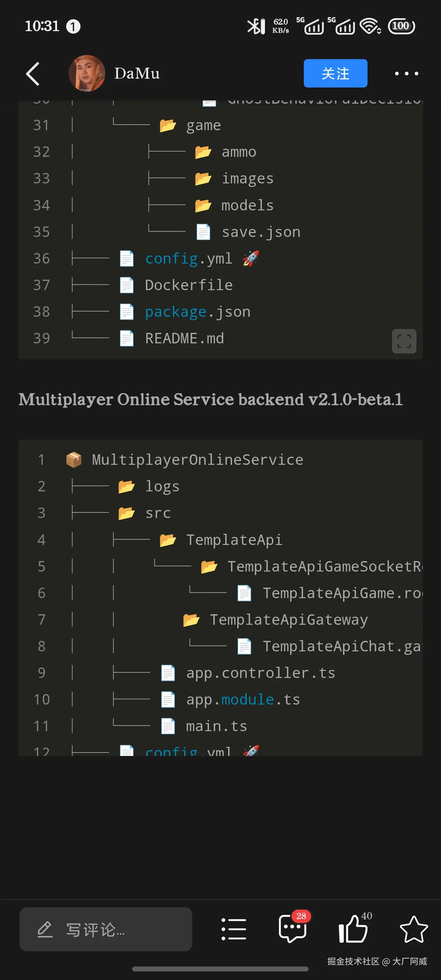Screen dimensions: 441x980
Task: Tap the fullscreen expand code block icon
Action: [404, 341]
